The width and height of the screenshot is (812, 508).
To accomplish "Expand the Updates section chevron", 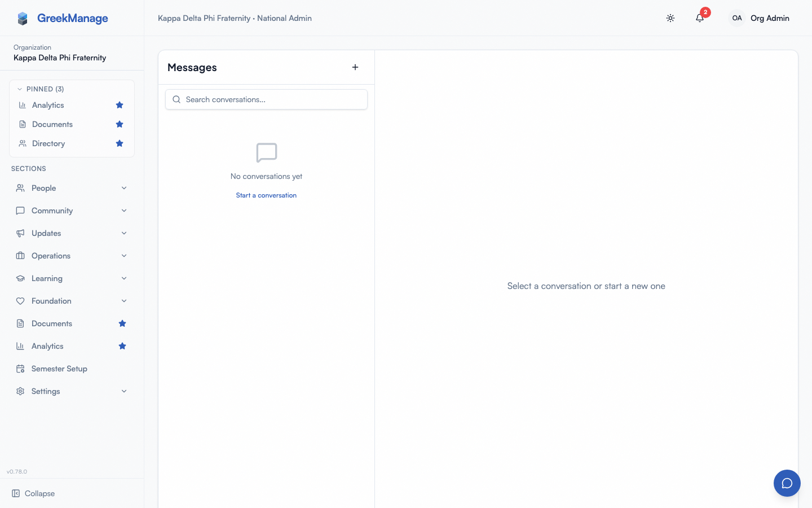I will [124, 233].
